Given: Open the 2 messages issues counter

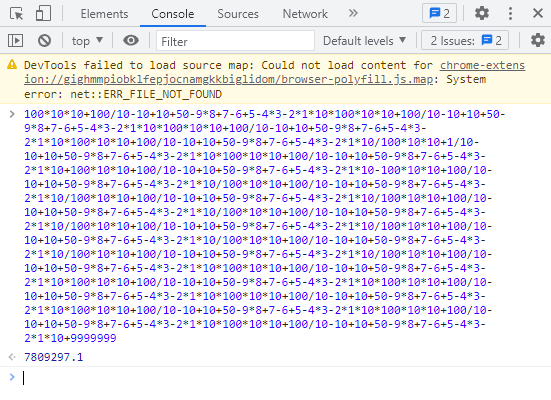Looking at the screenshot, I should tap(439, 13).
